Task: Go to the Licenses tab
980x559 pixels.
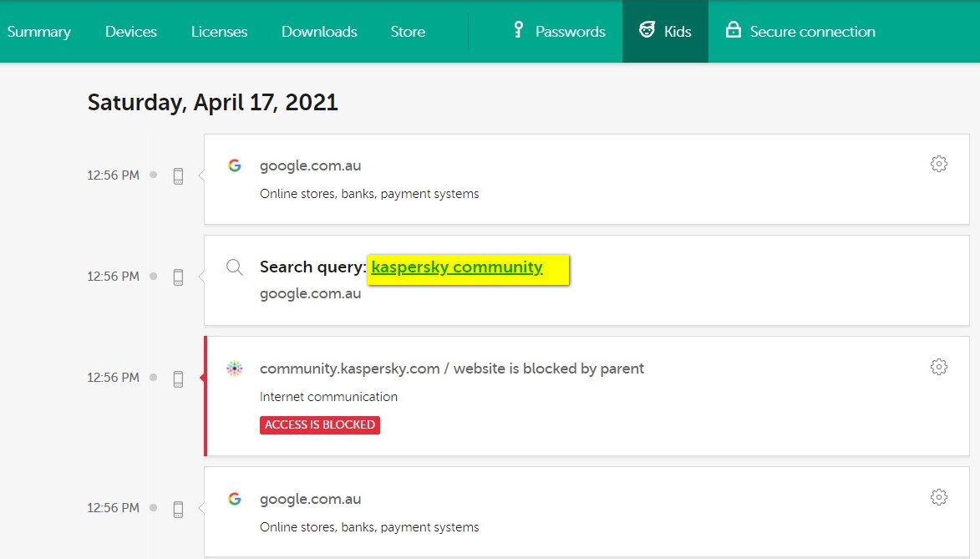Action: (x=219, y=32)
